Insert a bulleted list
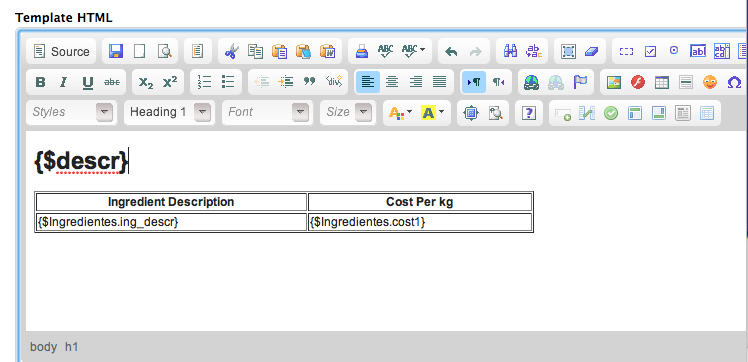 pos(228,82)
